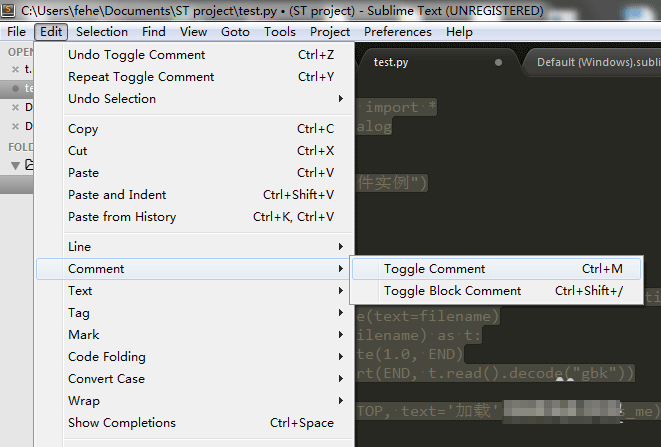Click the FOLDERS header in sidebar
Image resolution: width=661 pixels, height=447 pixels.
pyautogui.click(x=21, y=147)
